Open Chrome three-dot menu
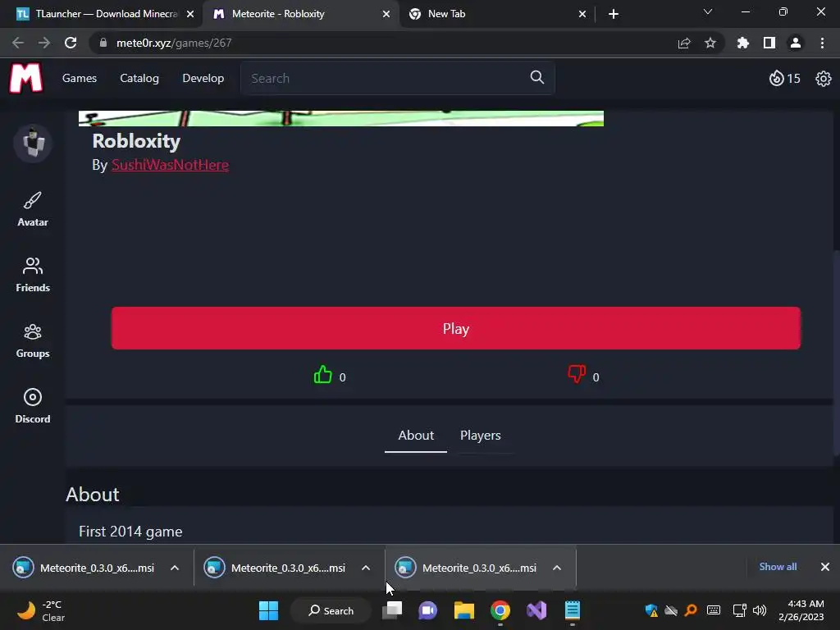Screen dimensions: 840x630 (x=822, y=43)
